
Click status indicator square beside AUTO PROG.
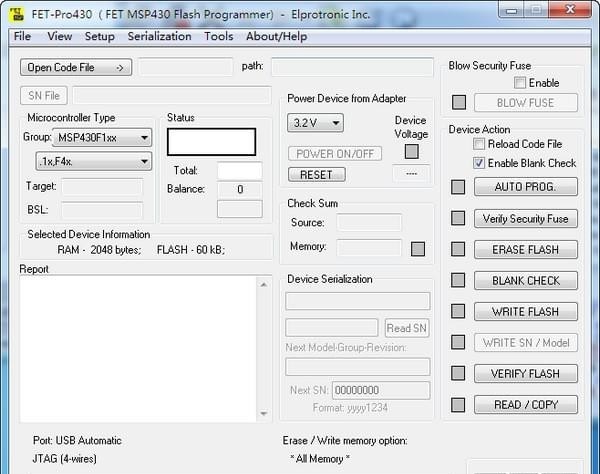coord(458,187)
